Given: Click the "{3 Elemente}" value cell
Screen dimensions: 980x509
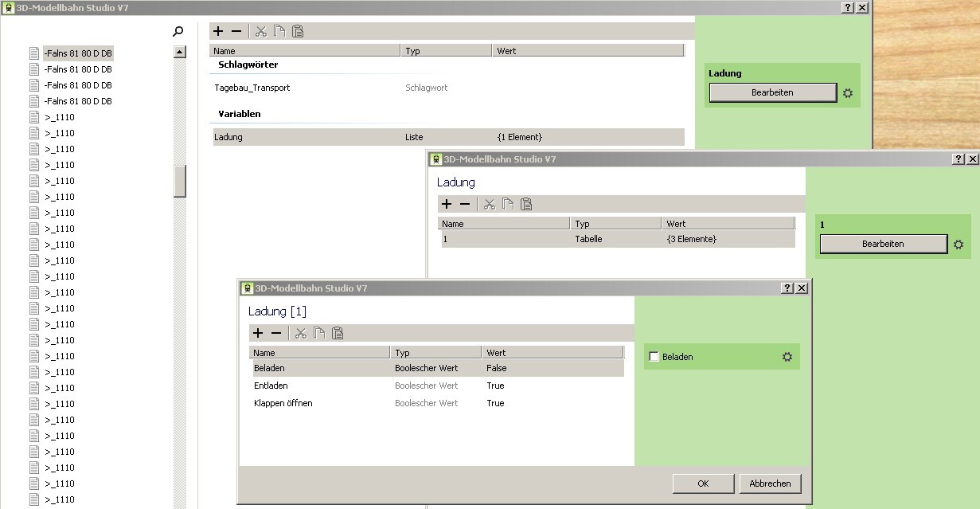Looking at the screenshot, I should coord(692,239).
